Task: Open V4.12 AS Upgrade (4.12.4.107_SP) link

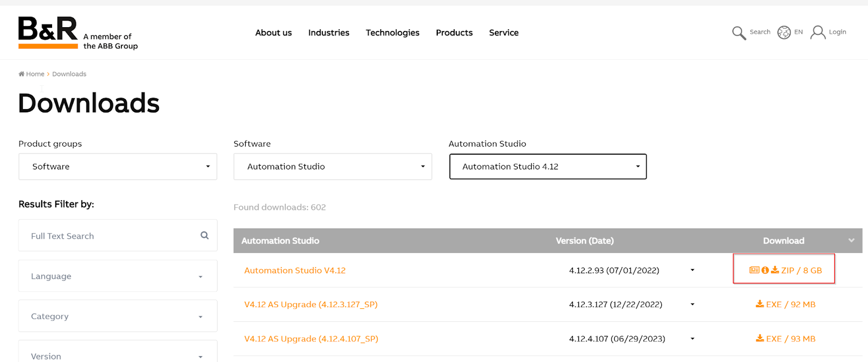Action: coord(311,339)
